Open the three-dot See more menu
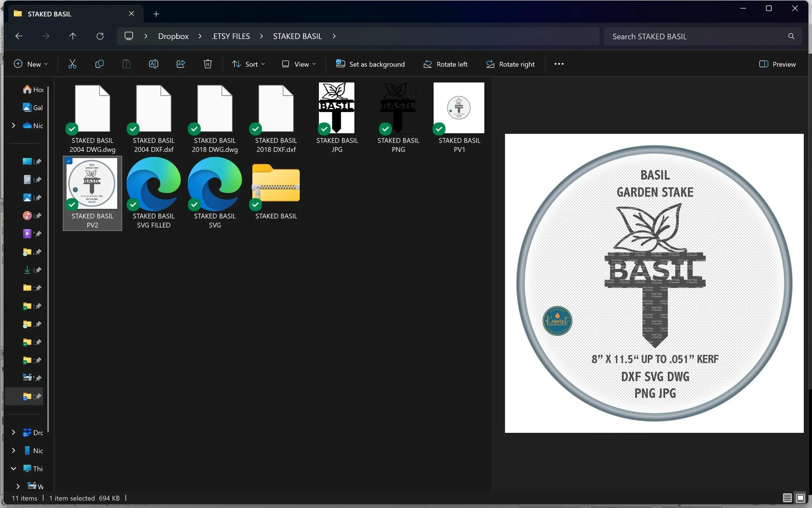The width and height of the screenshot is (812, 508). (x=559, y=64)
